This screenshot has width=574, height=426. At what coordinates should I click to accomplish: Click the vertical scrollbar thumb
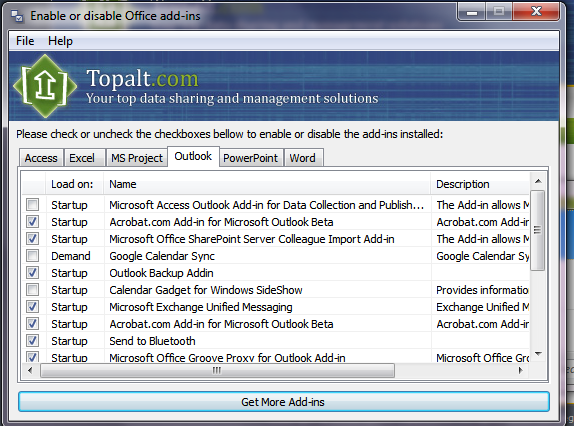coord(537,230)
